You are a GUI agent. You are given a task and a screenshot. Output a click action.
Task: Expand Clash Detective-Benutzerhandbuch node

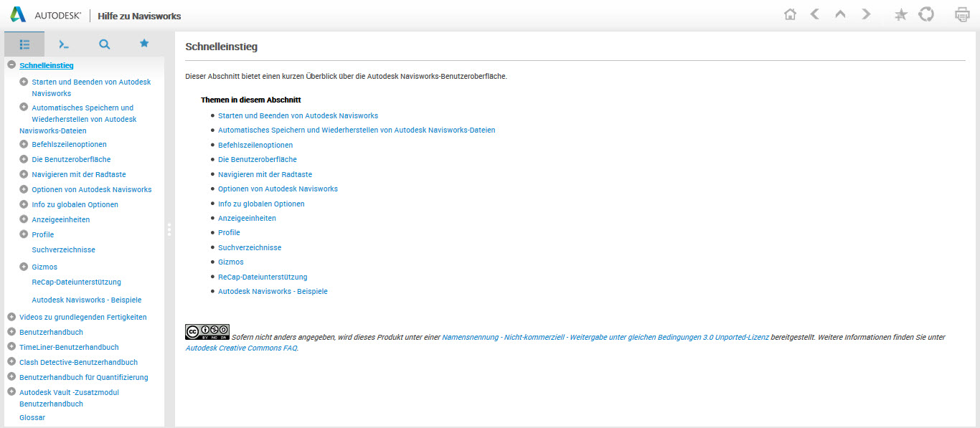(11, 362)
